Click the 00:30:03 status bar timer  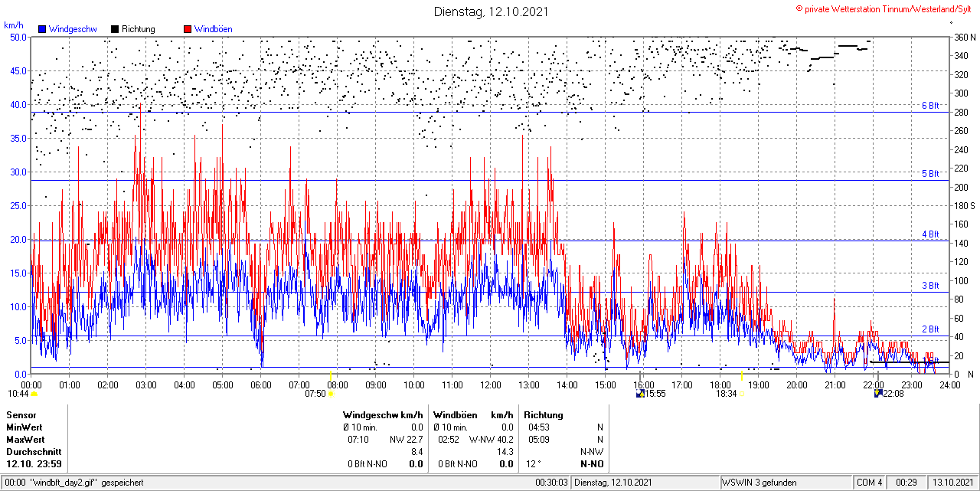point(551,483)
